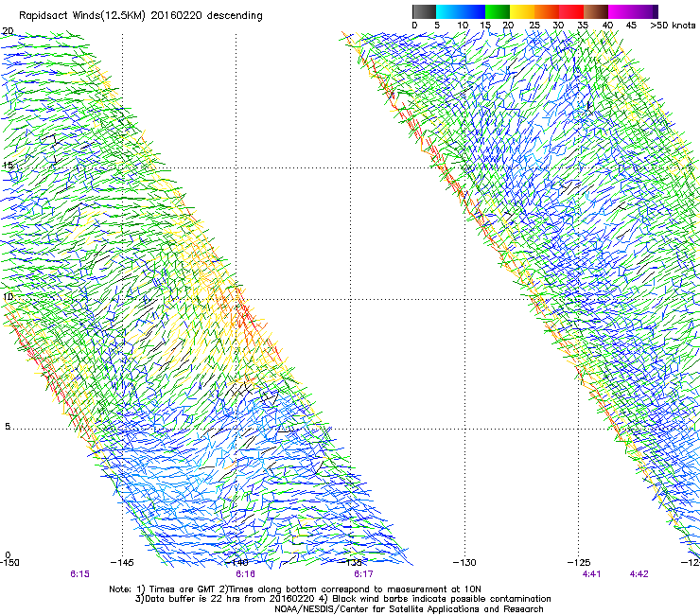Click the gray 0-5 knots color segment
This screenshot has width=700, height=615.
[424, 11]
